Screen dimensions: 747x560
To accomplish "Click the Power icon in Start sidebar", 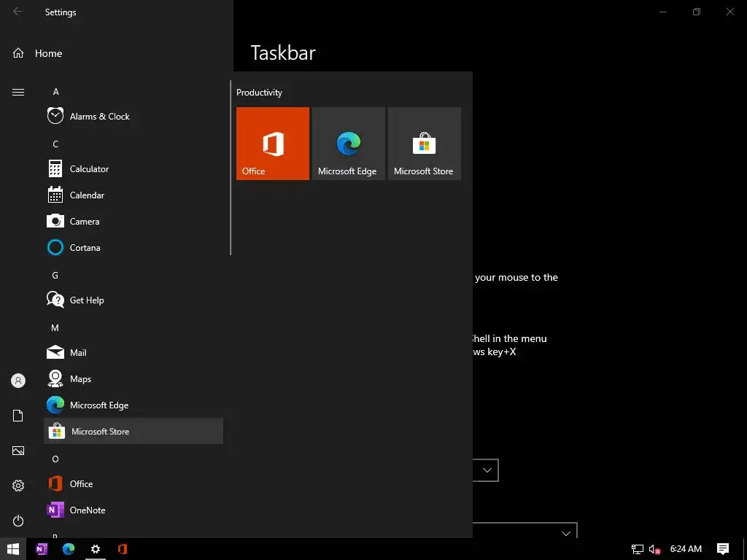I will [x=18, y=521].
